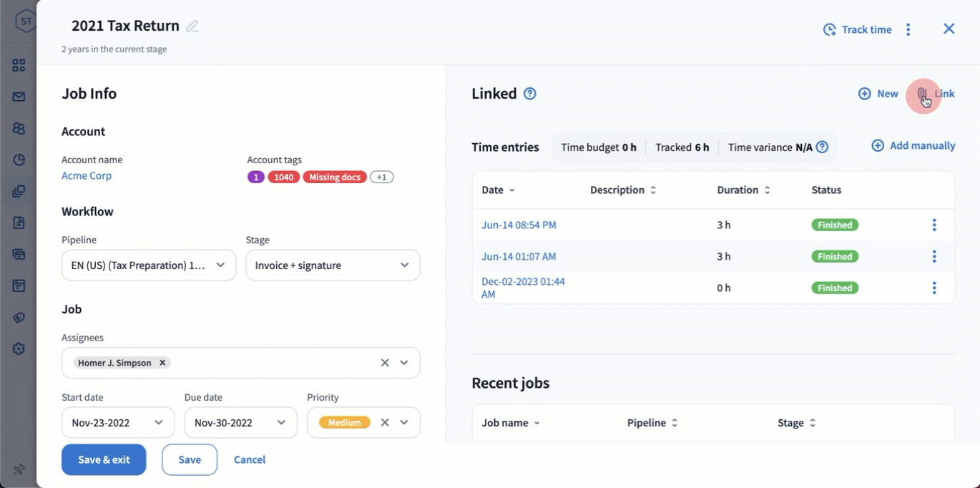The width and height of the screenshot is (980, 488).
Task: Open the Acme Corp account link
Action: (x=87, y=176)
